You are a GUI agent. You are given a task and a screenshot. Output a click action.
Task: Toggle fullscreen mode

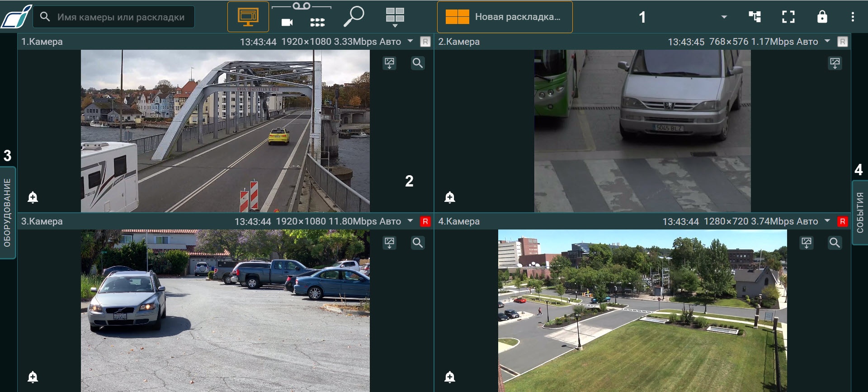click(788, 17)
